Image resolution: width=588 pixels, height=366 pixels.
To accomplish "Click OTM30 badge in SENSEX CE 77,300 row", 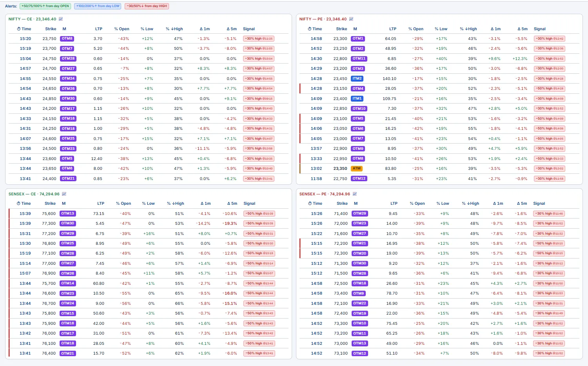I will click(68, 223).
